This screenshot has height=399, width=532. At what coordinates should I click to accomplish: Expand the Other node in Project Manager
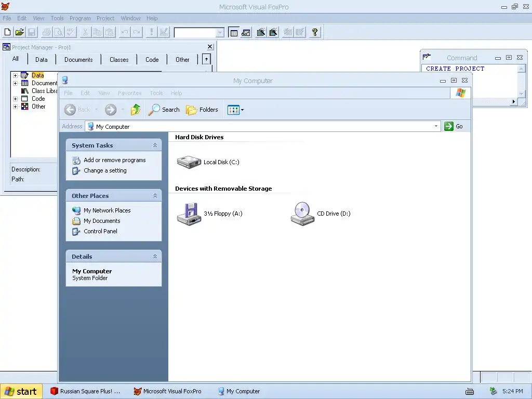15,107
